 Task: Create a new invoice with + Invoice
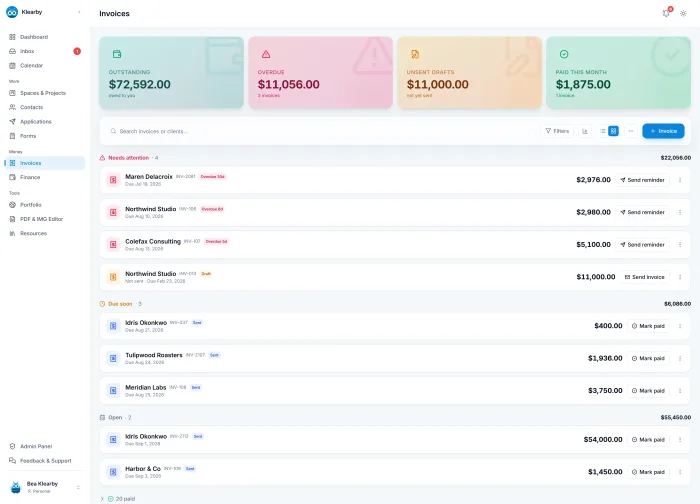[x=663, y=131]
